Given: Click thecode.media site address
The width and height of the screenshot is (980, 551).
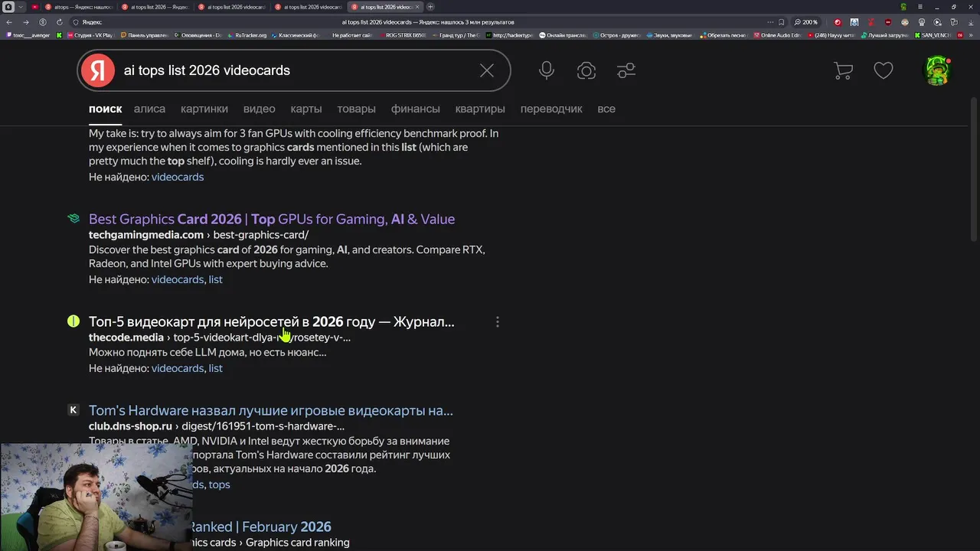Looking at the screenshot, I should pyautogui.click(x=126, y=337).
